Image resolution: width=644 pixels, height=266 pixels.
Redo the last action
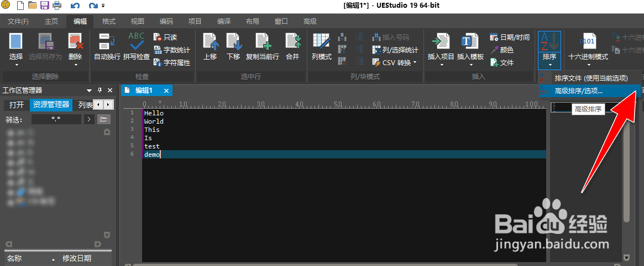pyautogui.click(x=93, y=6)
